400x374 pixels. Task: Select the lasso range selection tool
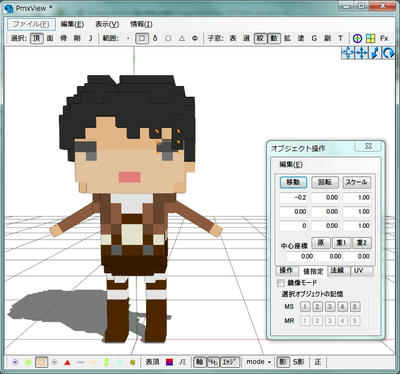(155, 38)
